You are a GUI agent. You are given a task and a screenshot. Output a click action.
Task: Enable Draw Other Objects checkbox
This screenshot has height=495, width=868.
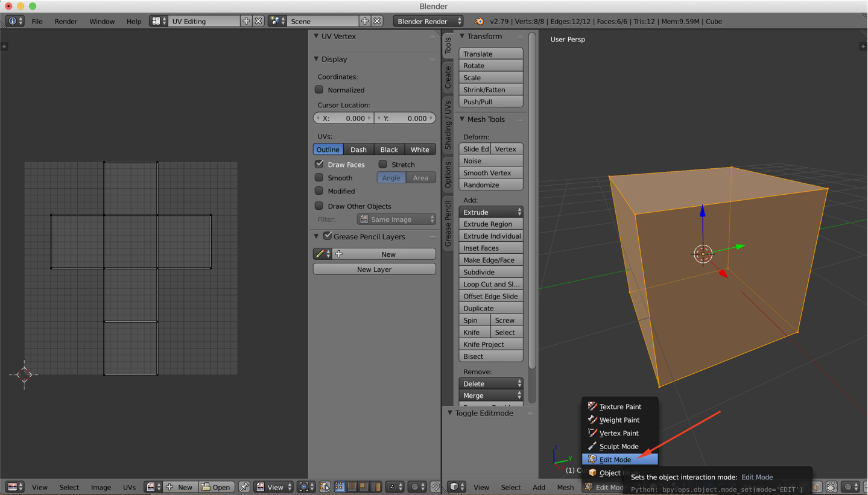tap(319, 206)
